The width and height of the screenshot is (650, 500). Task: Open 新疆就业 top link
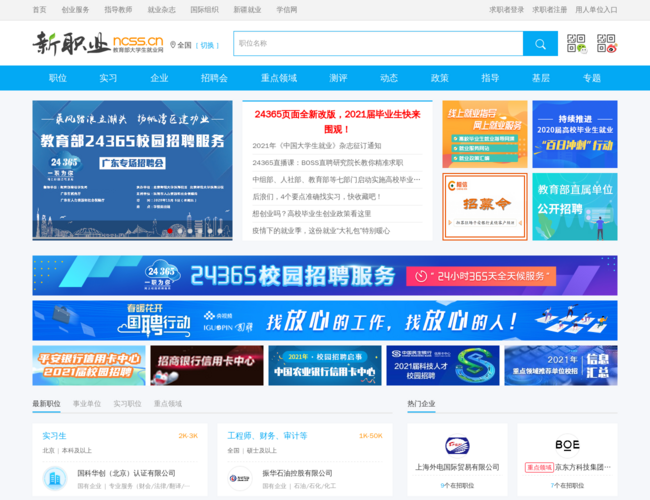pyautogui.click(x=247, y=10)
